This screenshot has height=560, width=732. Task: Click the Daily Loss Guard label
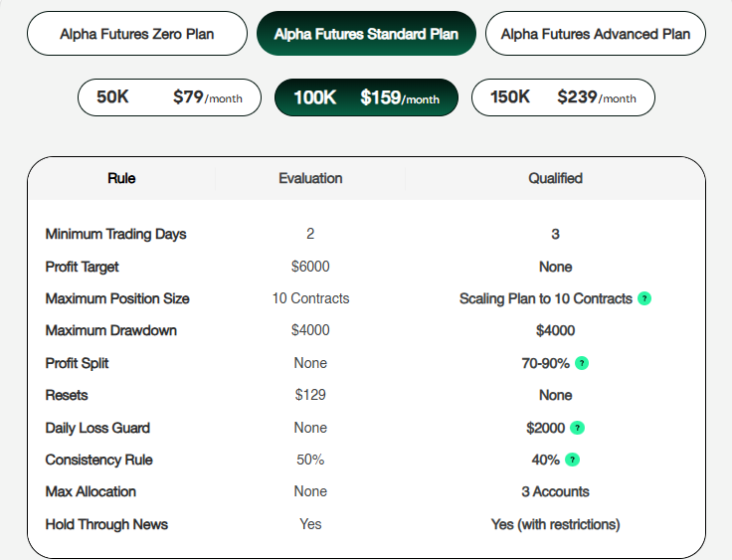tap(97, 428)
